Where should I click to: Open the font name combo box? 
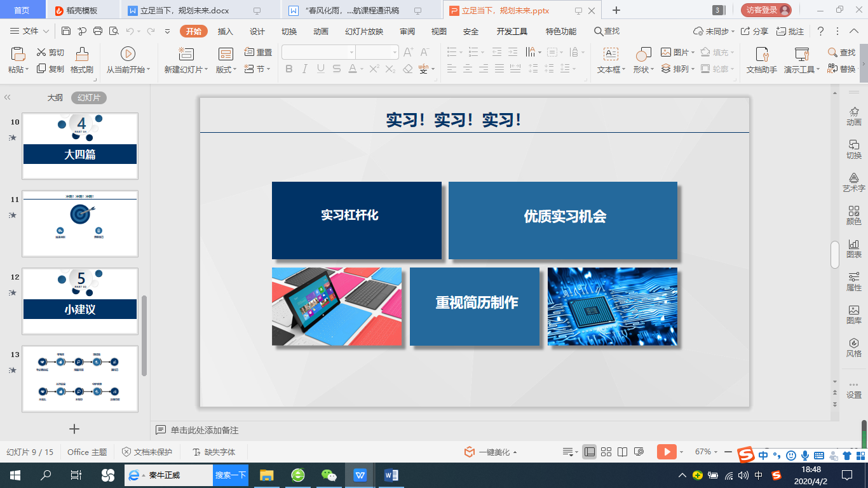pos(318,52)
